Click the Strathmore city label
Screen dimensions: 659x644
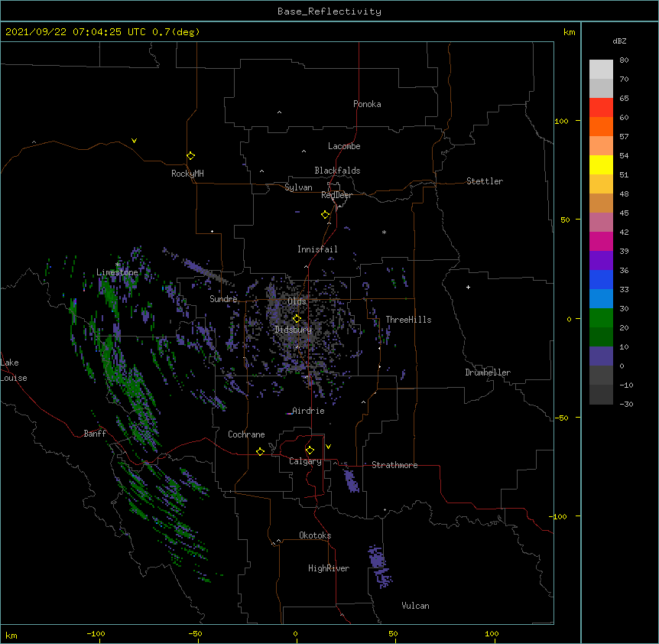pos(394,465)
